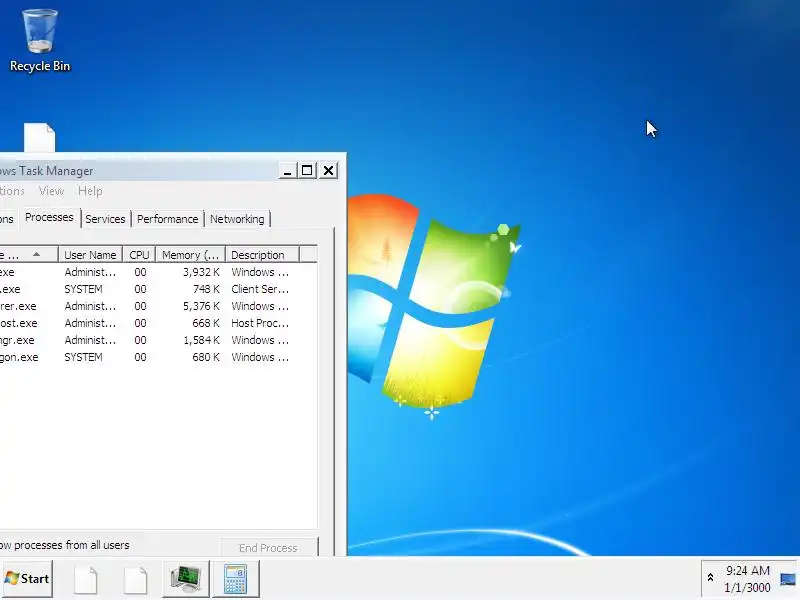800x600 pixels.
Task: Select the 5,376 K memory value
Action: [201, 306]
